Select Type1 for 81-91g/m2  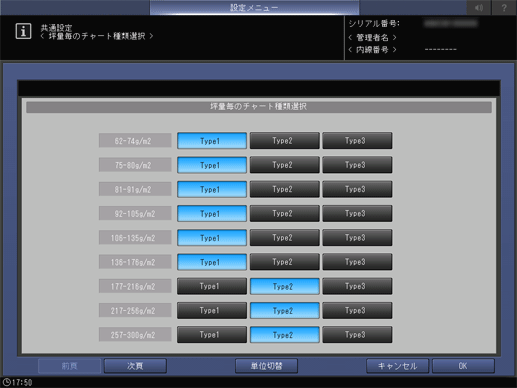[x=212, y=189]
